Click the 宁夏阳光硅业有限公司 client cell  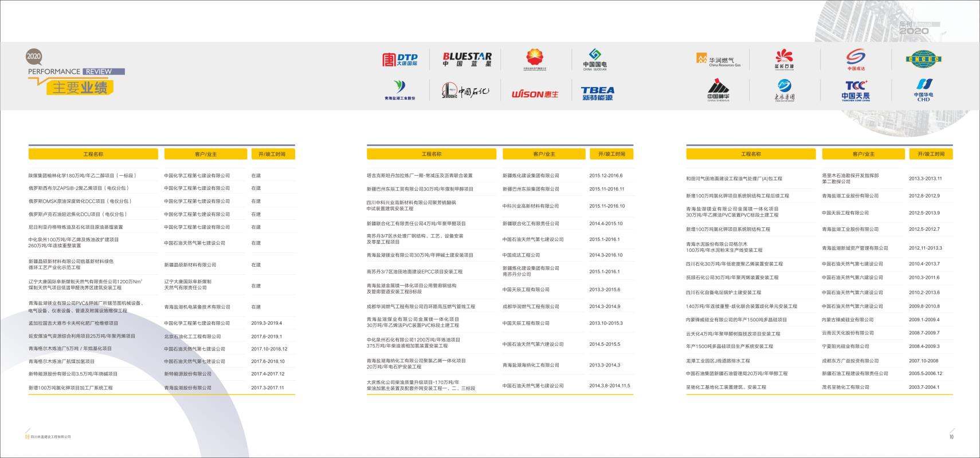pyautogui.click(x=846, y=346)
